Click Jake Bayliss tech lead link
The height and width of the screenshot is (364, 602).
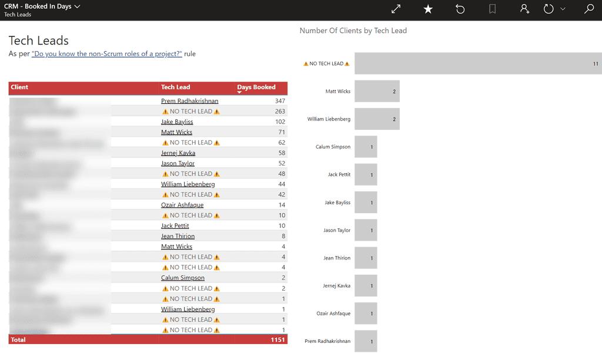pyautogui.click(x=177, y=122)
